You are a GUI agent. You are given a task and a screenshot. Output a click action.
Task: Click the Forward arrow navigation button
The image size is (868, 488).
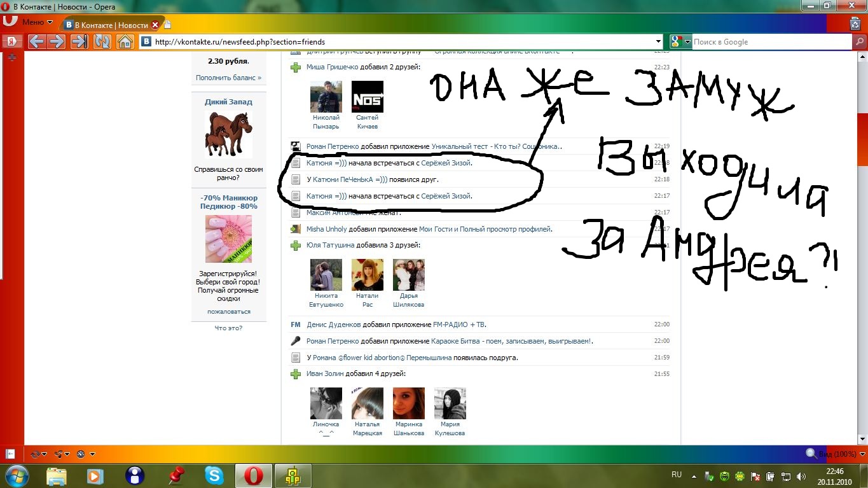(57, 42)
